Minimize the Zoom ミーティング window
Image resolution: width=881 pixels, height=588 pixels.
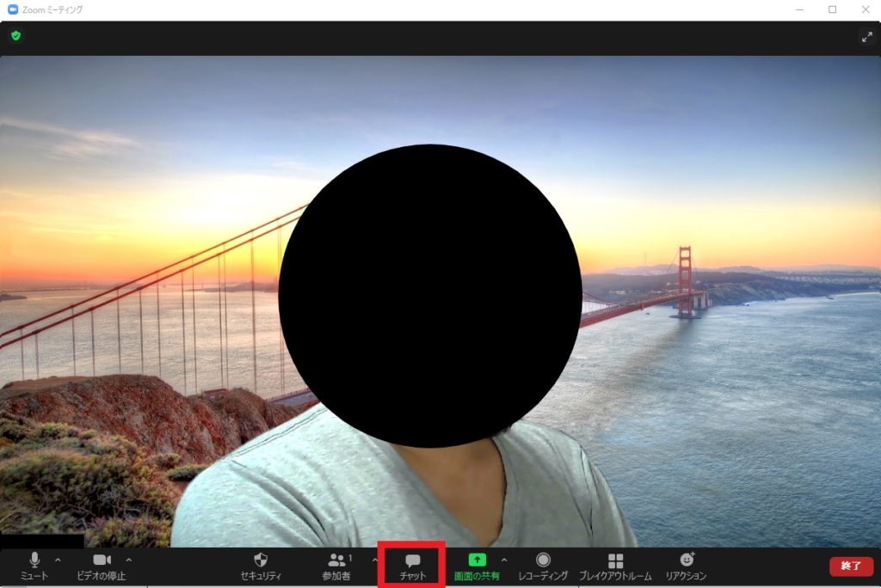click(799, 9)
